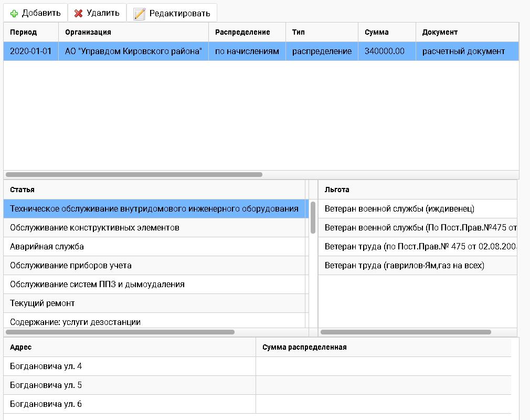530x420 pixels.
Task: Click the red X Удалить icon
Action: pyautogui.click(x=79, y=13)
